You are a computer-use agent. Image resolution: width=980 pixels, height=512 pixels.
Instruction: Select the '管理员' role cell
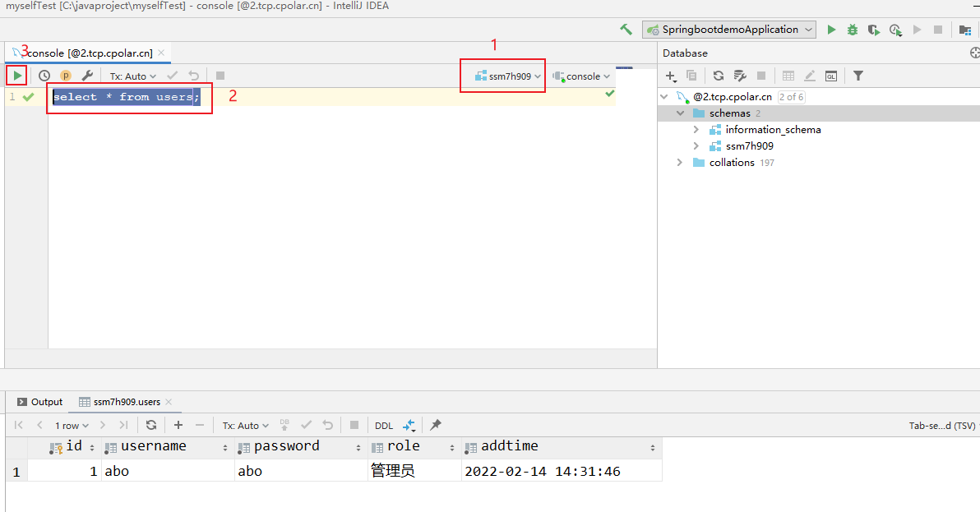[414, 471]
